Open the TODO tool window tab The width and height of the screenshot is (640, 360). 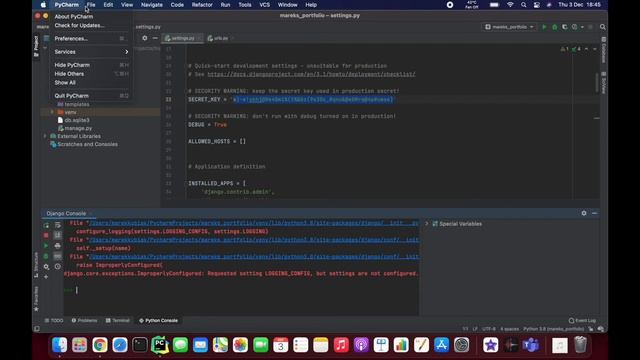pyautogui.click(x=54, y=320)
